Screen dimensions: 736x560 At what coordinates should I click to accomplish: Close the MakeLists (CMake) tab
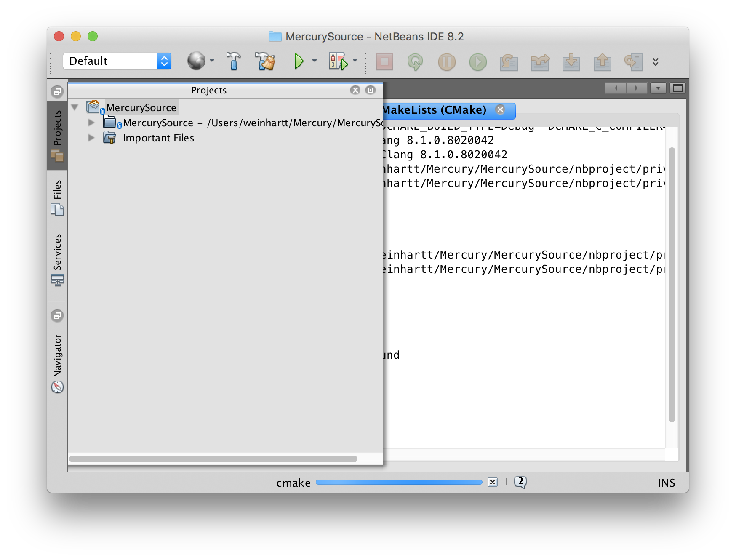tap(500, 109)
